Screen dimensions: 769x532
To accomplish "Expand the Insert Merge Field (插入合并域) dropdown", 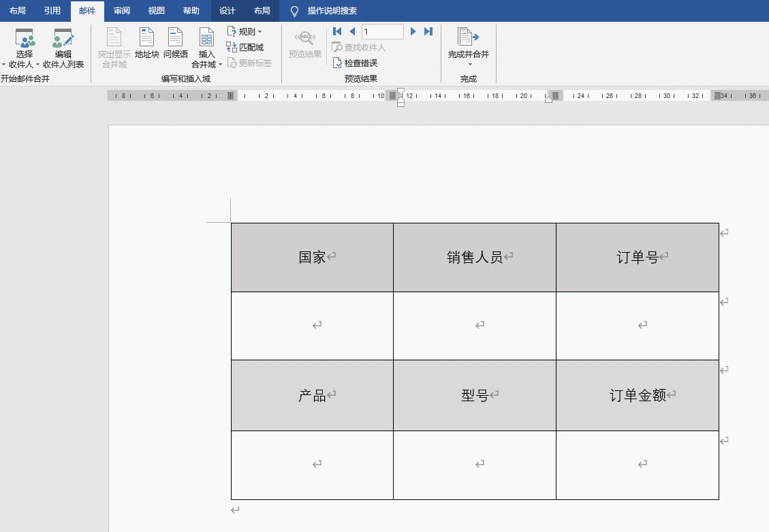I will 206,64.
